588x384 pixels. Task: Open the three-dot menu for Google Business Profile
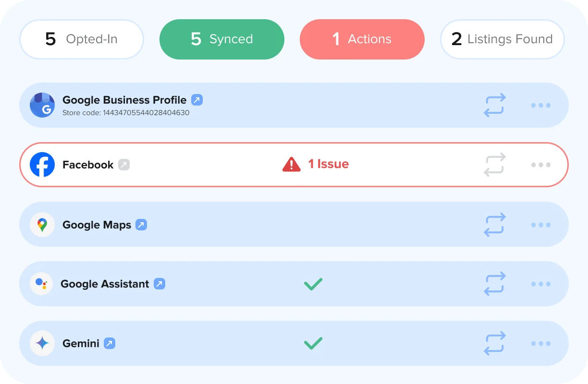541,105
